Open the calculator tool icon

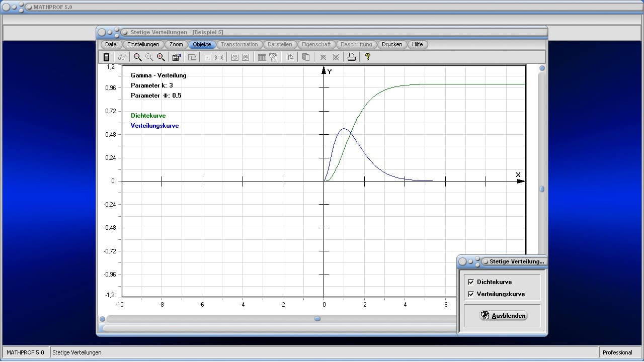coord(106,57)
